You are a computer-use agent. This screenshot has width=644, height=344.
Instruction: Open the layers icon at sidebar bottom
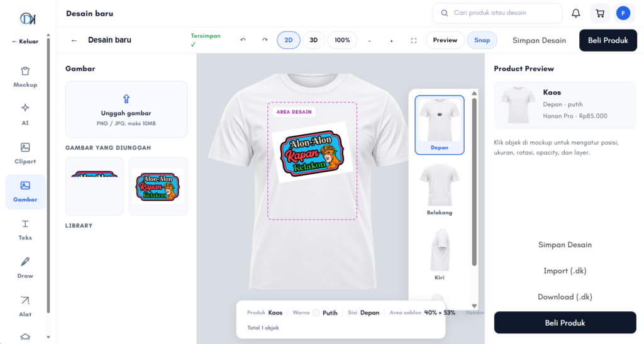[x=25, y=336]
